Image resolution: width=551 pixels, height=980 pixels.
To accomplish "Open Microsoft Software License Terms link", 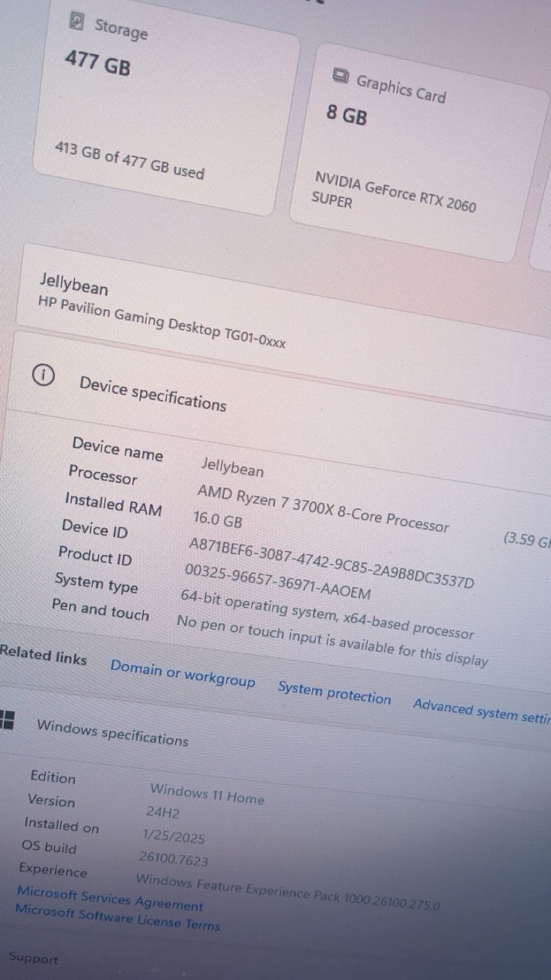I will pyautogui.click(x=117, y=917).
